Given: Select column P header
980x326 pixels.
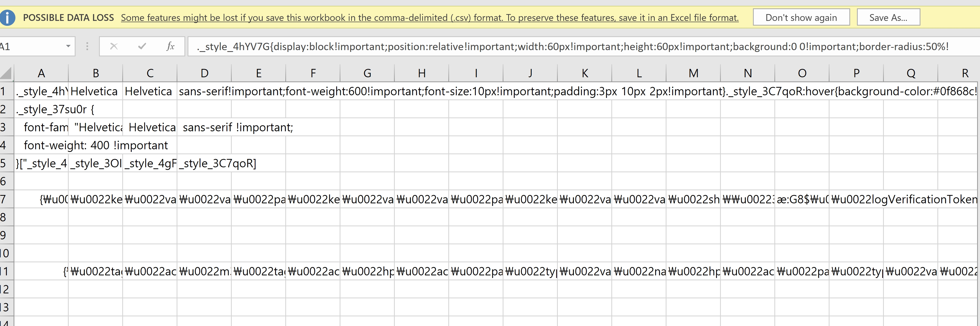Looking at the screenshot, I should (856, 73).
